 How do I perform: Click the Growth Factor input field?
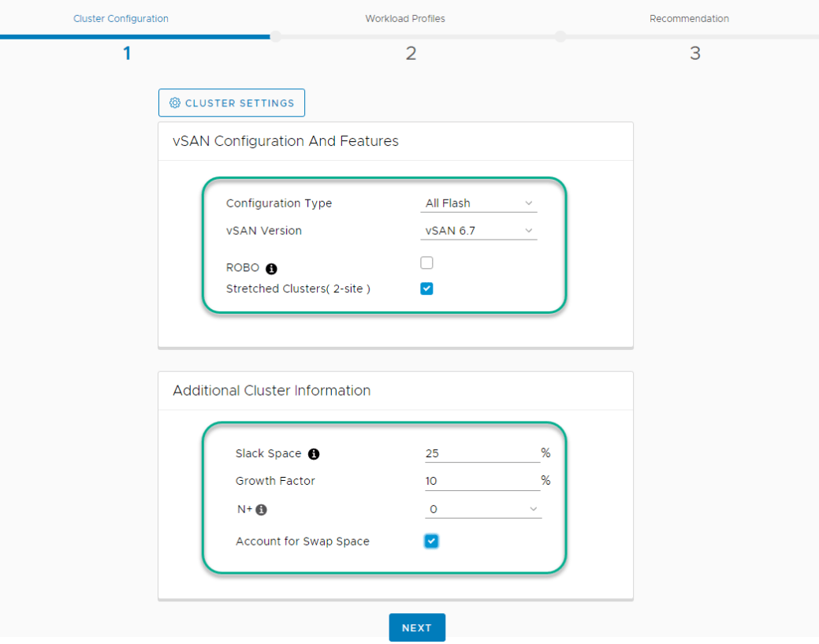[481, 481]
